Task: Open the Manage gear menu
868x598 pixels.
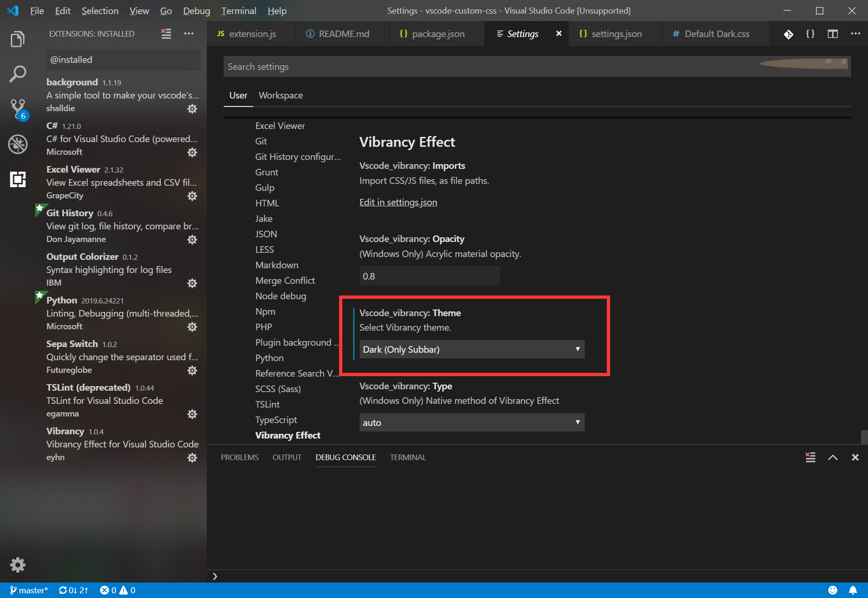Action: (x=17, y=565)
